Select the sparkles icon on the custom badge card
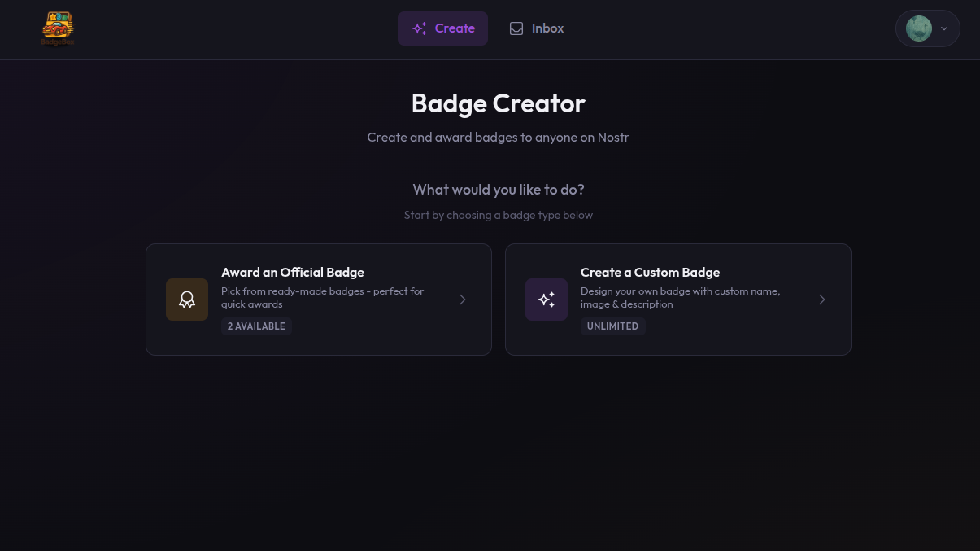Screen dimensions: 980x551 [547, 300]
